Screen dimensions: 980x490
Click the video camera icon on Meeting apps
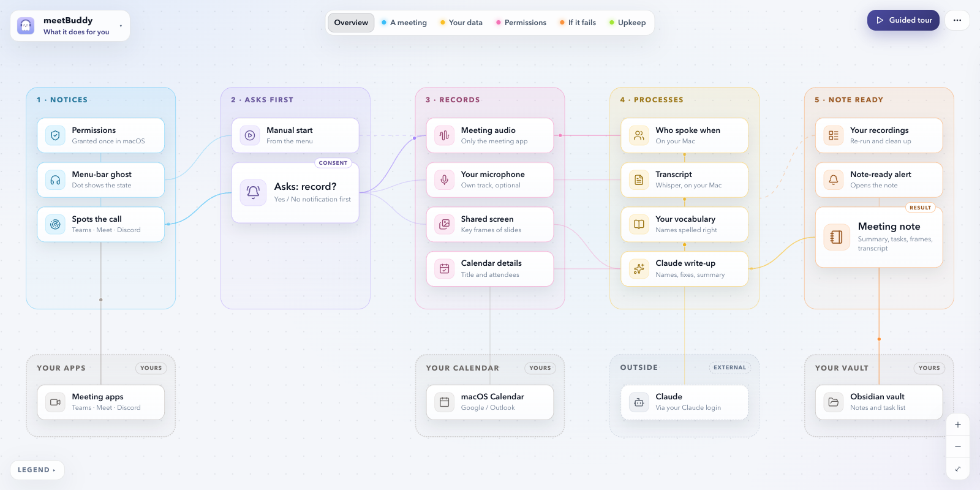(55, 402)
